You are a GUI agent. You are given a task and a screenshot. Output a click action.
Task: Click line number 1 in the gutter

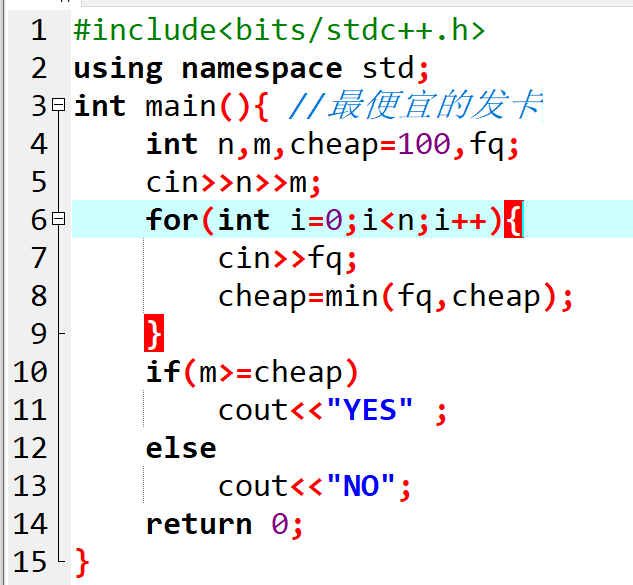click(x=39, y=30)
